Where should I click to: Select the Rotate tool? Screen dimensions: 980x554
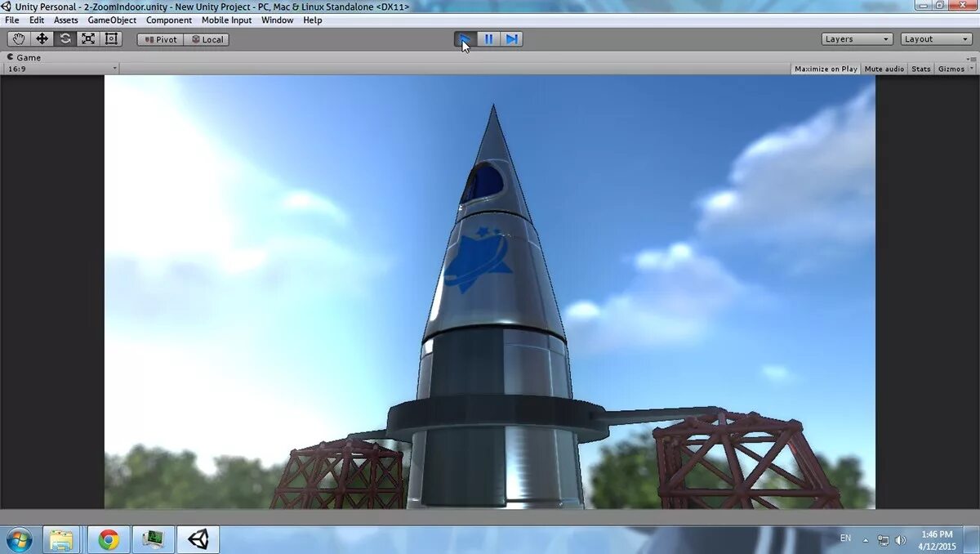[x=65, y=38]
